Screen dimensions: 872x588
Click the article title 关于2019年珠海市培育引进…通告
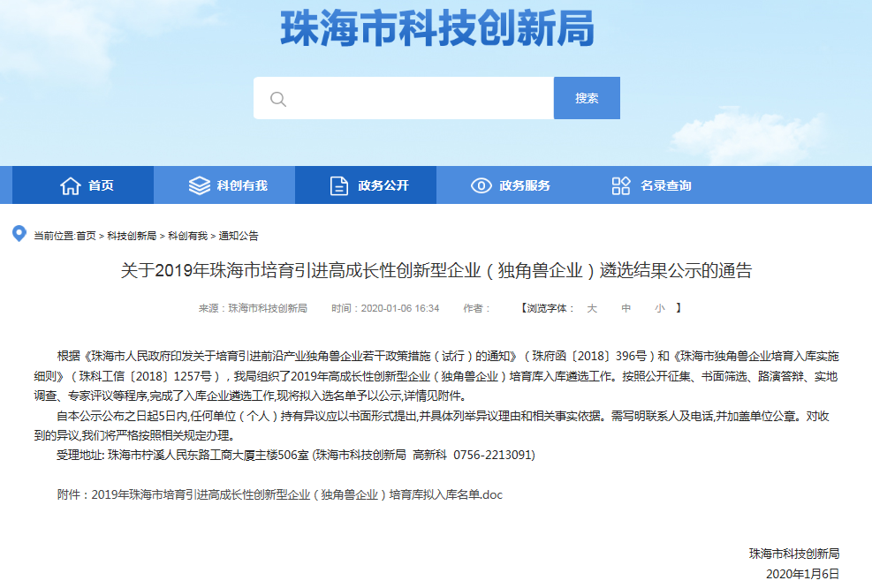pos(436,271)
